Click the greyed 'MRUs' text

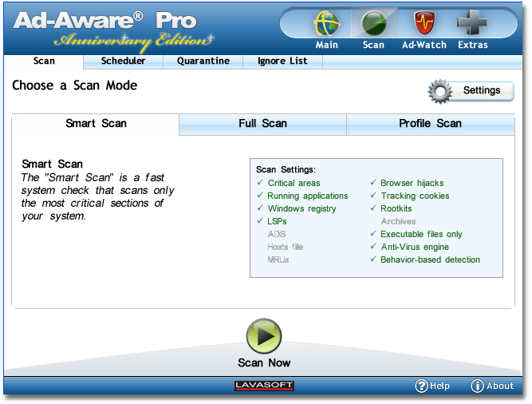278,260
